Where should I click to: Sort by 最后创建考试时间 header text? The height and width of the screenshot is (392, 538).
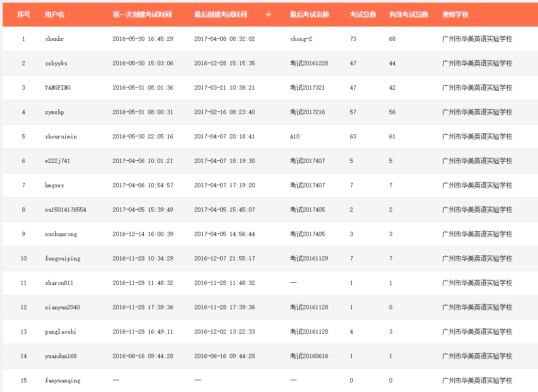pos(221,14)
